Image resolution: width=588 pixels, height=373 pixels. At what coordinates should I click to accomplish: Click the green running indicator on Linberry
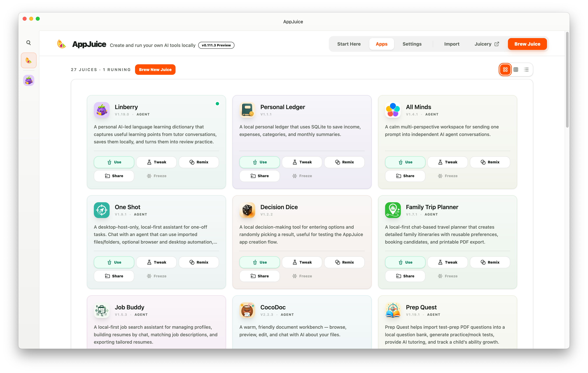pyautogui.click(x=217, y=104)
